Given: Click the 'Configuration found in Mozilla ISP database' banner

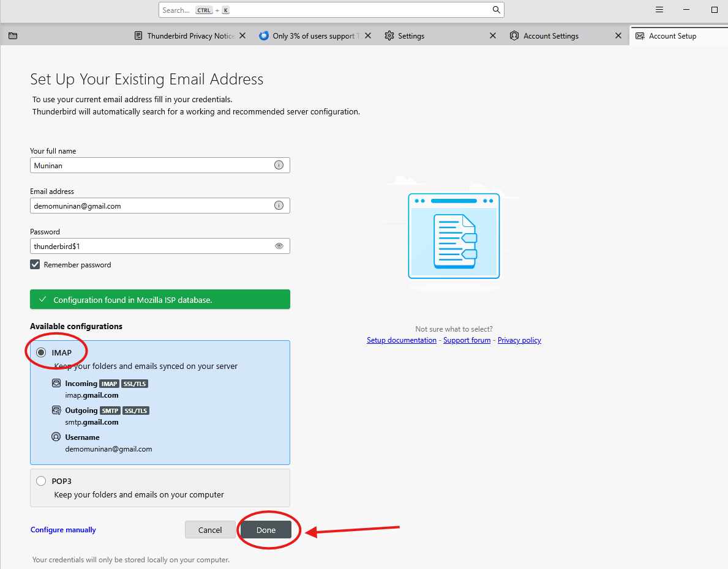Looking at the screenshot, I should tap(160, 299).
